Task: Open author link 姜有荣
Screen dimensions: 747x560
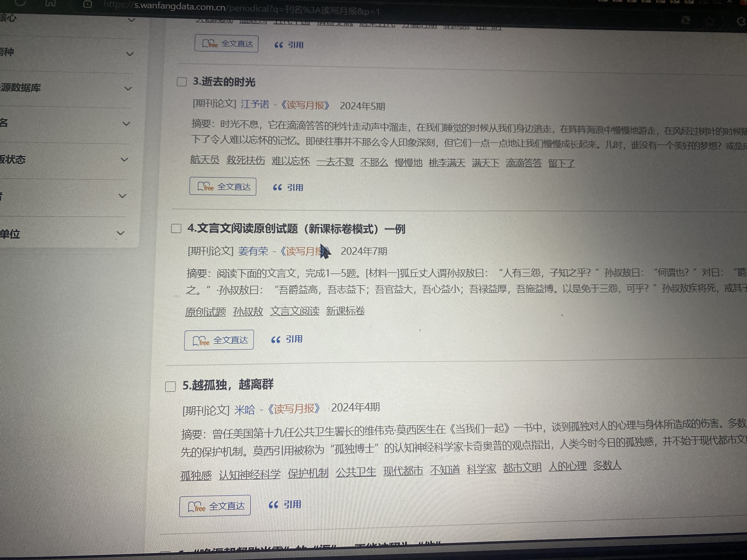Action: (253, 251)
